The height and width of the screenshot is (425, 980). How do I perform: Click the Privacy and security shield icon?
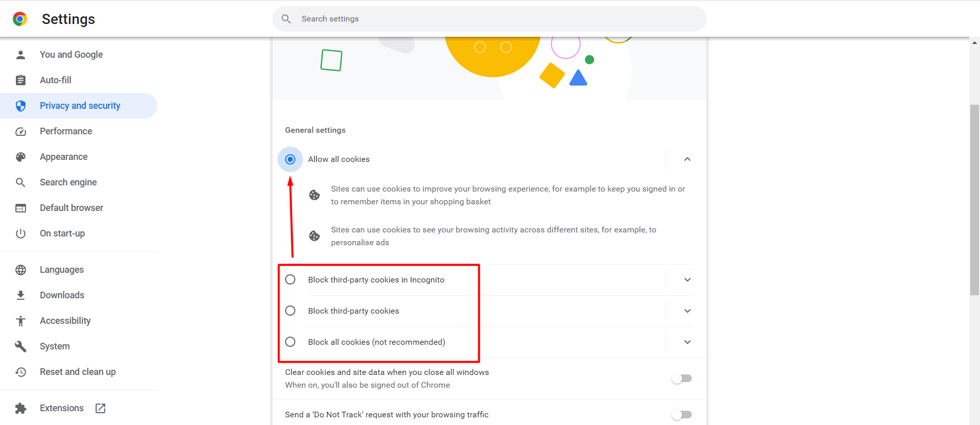(x=20, y=106)
